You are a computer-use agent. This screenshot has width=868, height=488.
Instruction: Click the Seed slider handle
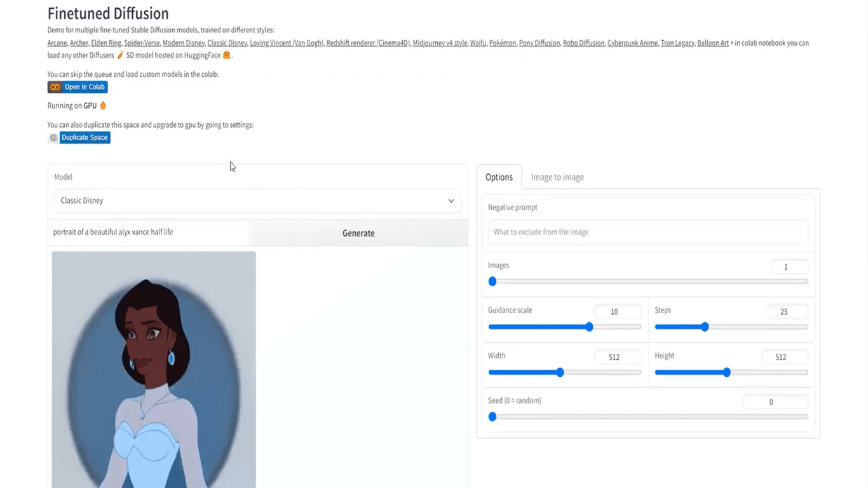coord(492,417)
